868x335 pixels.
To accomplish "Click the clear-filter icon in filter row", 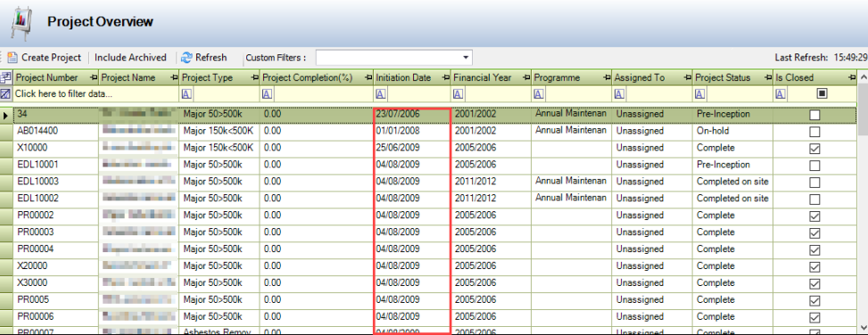I will point(6,94).
